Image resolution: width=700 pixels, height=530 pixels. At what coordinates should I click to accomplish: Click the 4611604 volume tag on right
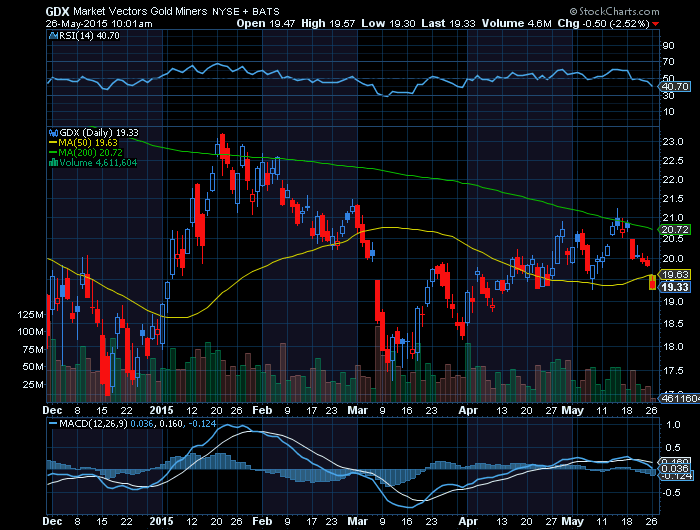click(x=679, y=398)
